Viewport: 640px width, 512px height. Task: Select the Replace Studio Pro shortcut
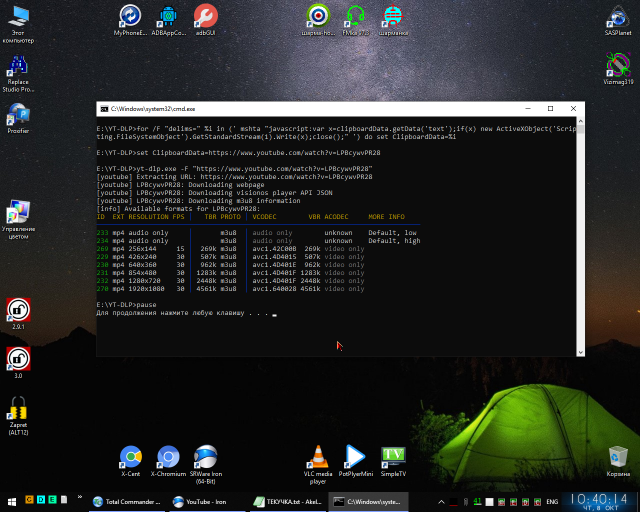(18, 74)
